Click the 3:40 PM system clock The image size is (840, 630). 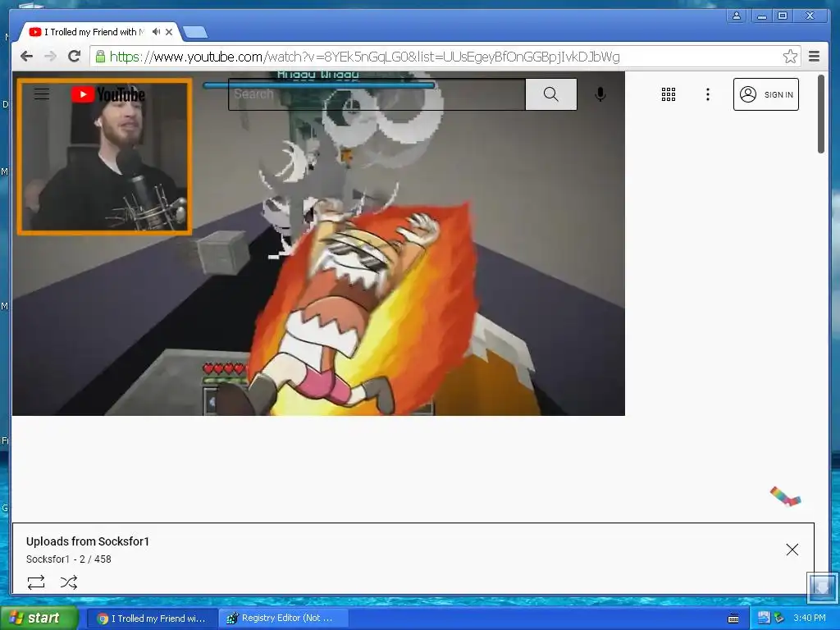point(810,619)
